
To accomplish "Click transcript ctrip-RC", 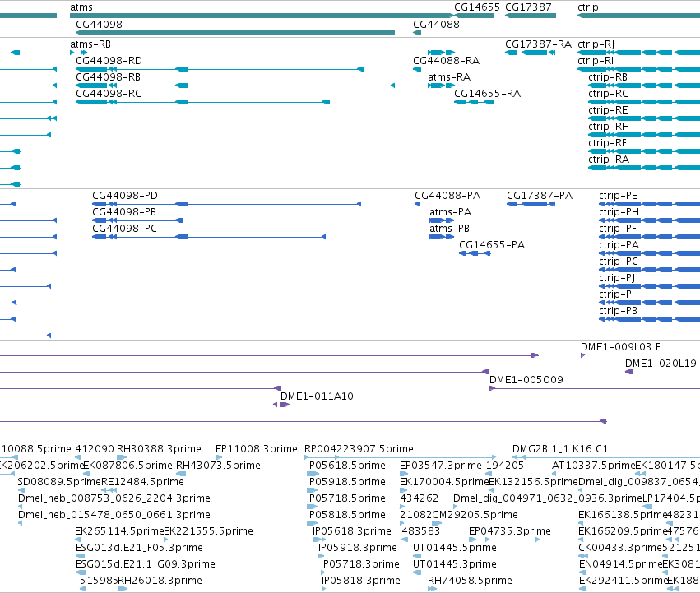I will (644, 102).
